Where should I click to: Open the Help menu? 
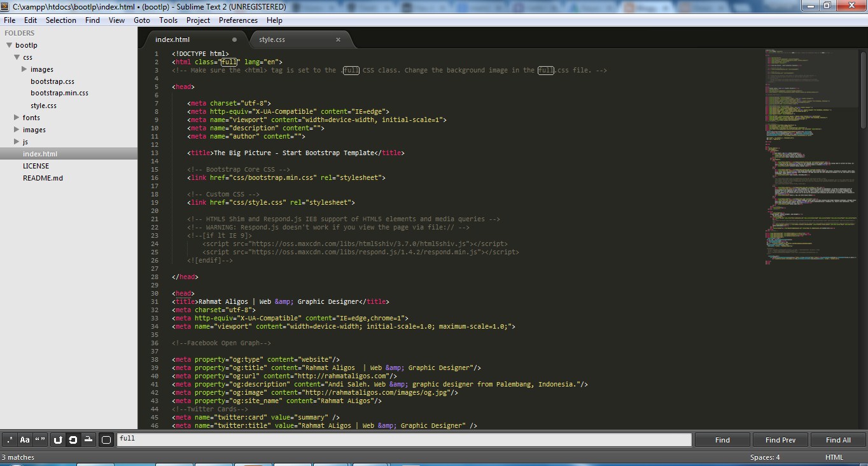(274, 20)
